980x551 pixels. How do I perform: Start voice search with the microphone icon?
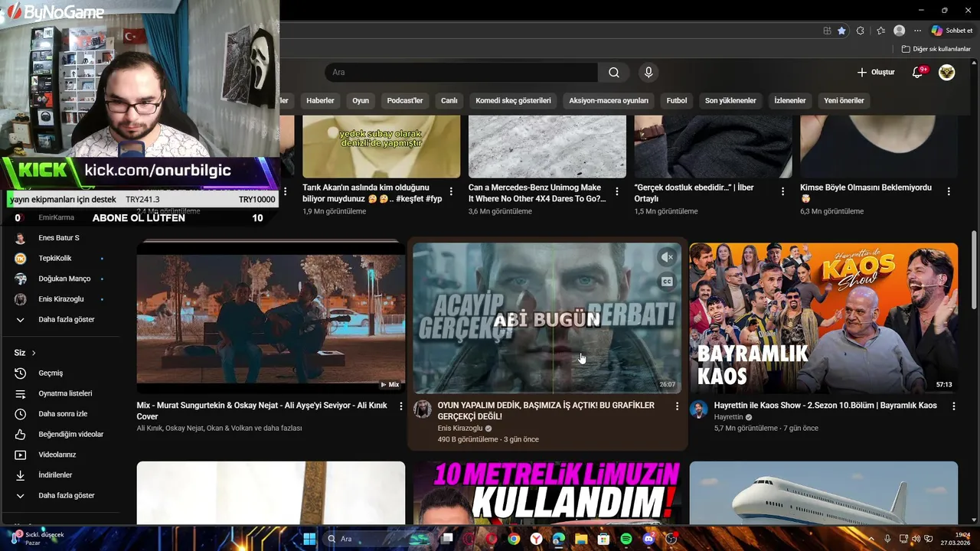point(648,73)
